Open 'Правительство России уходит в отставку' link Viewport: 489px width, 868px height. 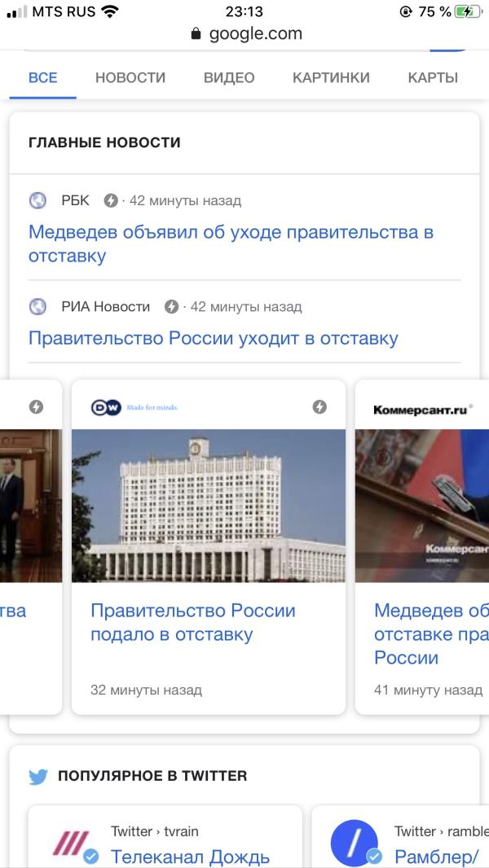click(214, 338)
